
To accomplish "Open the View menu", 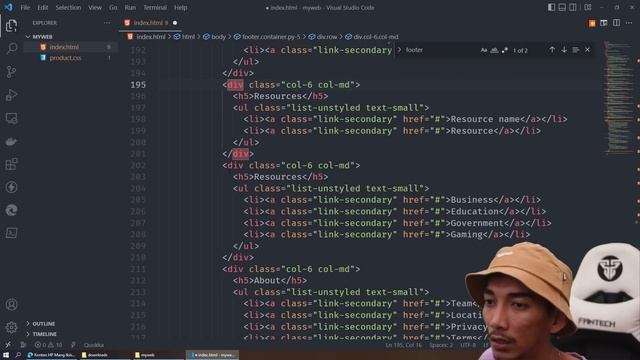I will click(95, 7).
